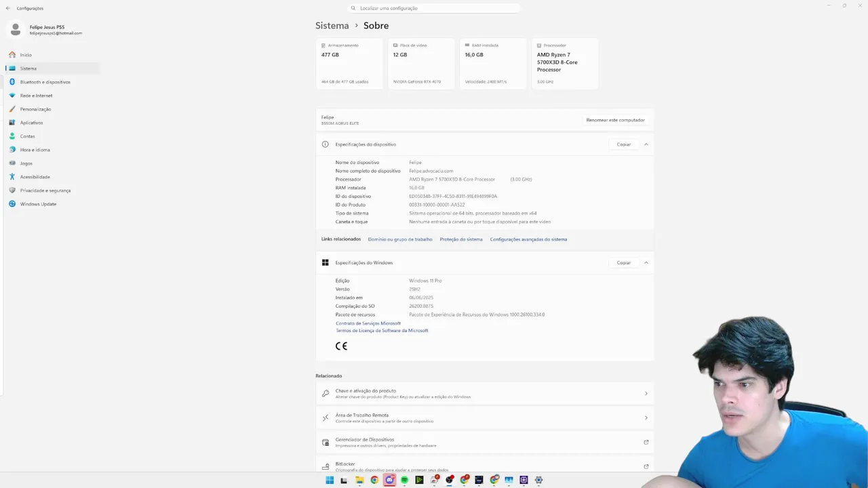Click the Versão value 25H2

click(414, 289)
